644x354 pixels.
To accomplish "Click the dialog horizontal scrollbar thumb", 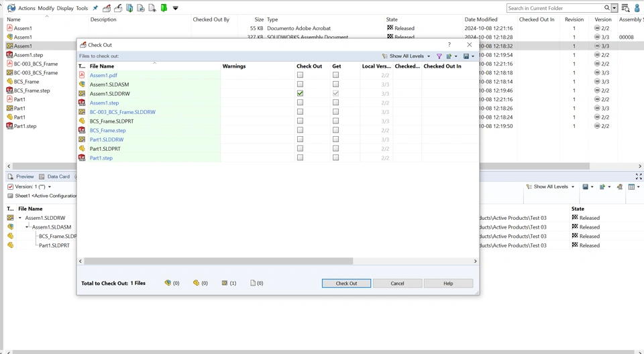I will pyautogui.click(x=219, y=261).
